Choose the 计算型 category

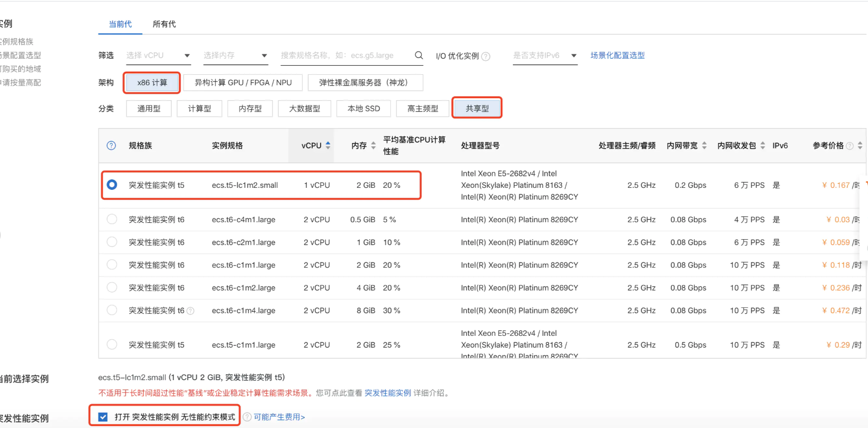click(x=200, y=109)
